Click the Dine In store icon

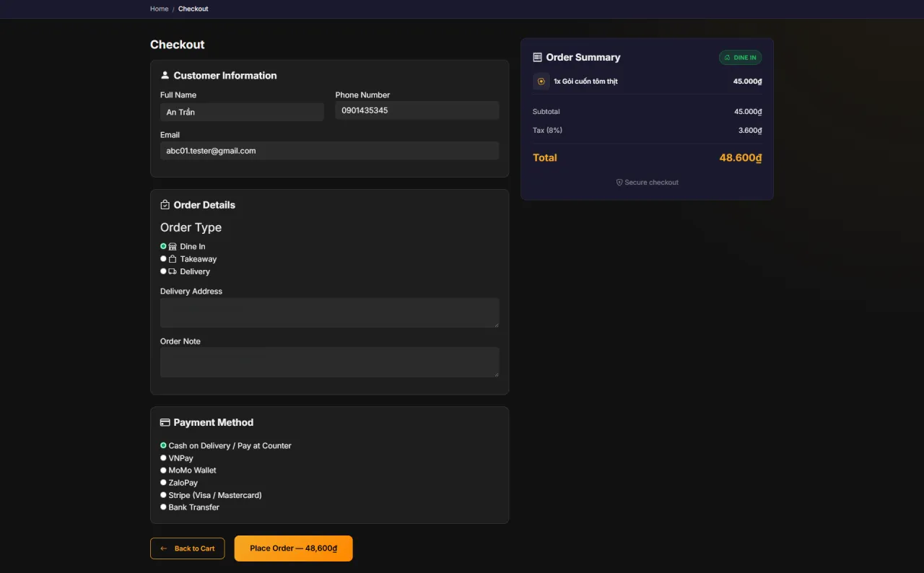coord(173,247)
